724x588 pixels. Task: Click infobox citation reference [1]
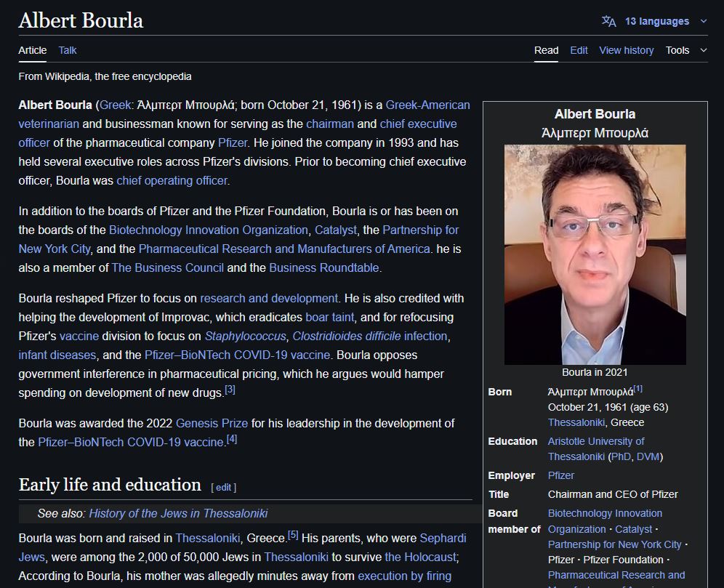click(x=637, y=389)
